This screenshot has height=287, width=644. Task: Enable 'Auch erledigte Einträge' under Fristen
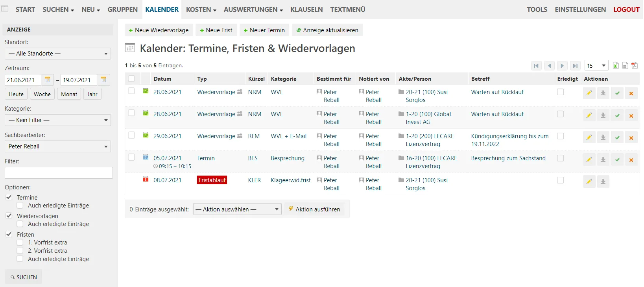tap(20, 259)
